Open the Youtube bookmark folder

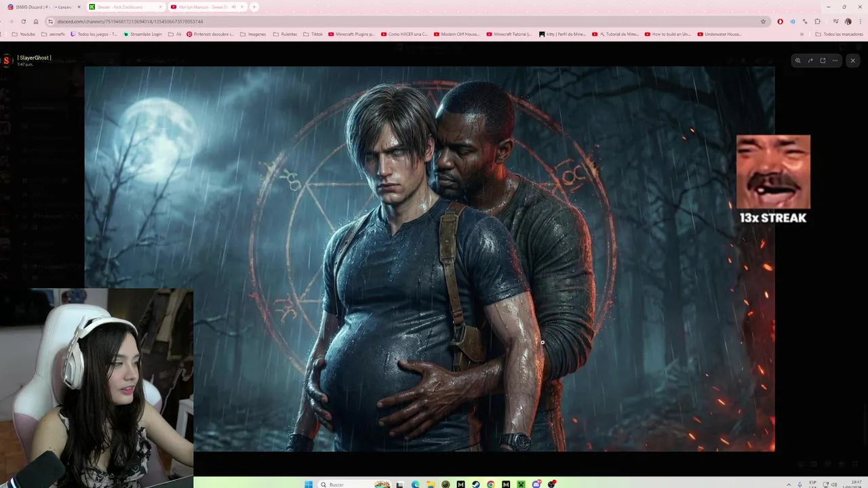point(24,34)
